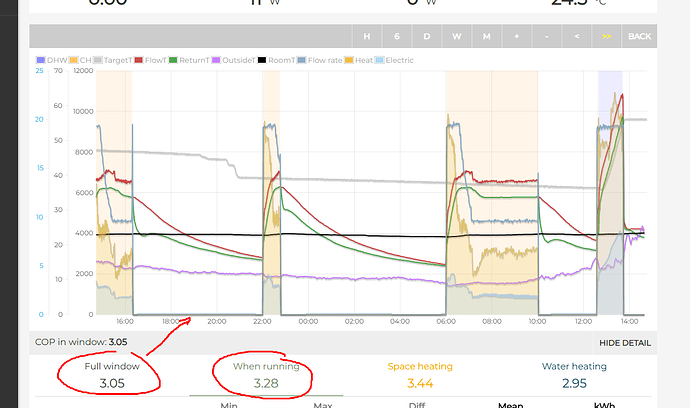Switch chart to M month view
The height and width of the screenshot is (408, 690).
pyautogui.click(x=487, y=36)
